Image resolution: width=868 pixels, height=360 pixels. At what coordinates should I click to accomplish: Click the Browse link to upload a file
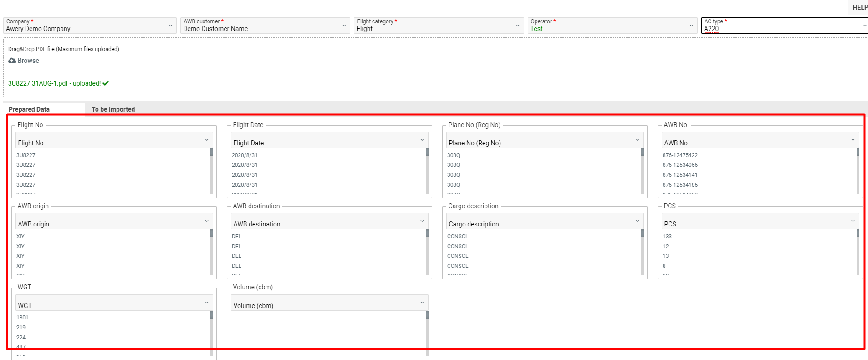[28, 61]
